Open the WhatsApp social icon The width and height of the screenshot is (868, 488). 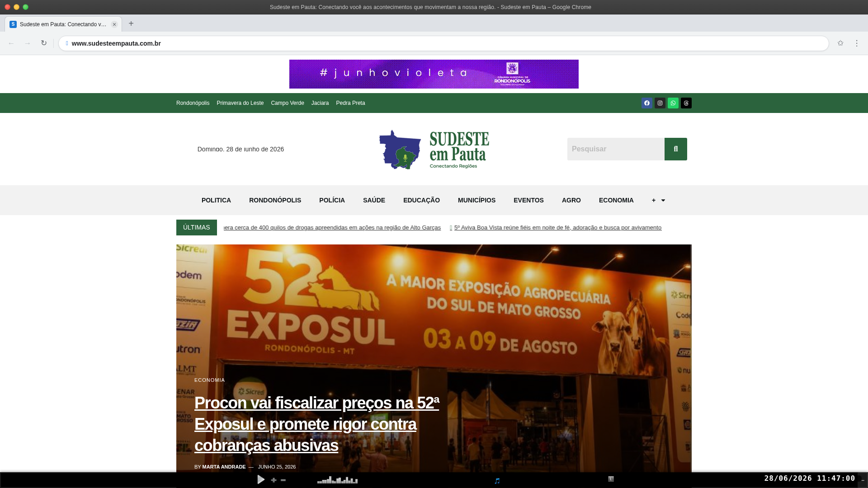pos(673,103)
